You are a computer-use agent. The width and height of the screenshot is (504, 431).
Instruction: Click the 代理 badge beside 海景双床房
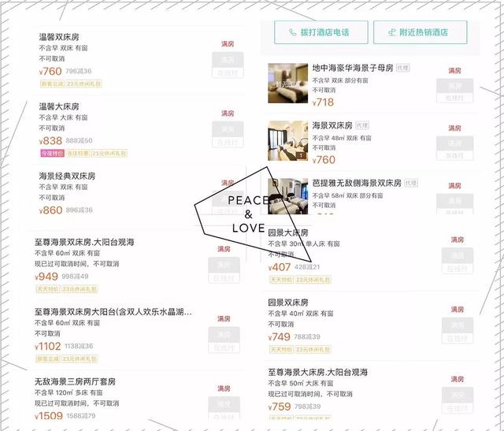[x=362, y=125]
